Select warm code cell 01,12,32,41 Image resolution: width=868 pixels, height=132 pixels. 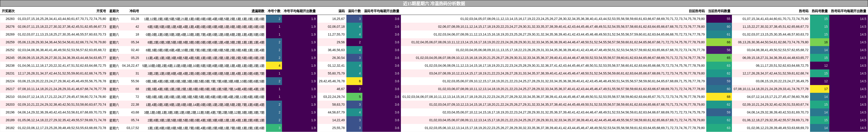click(x=336, y=66)
